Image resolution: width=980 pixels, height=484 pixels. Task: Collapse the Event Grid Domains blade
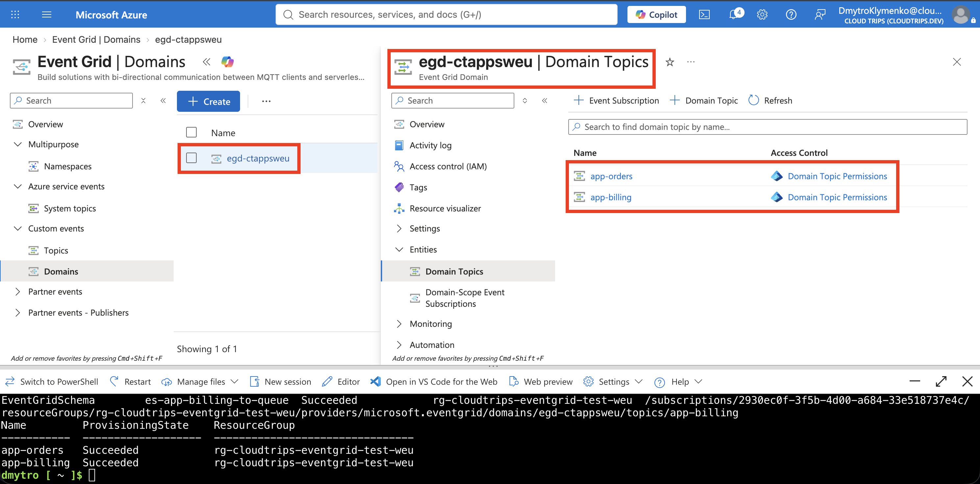207,61
